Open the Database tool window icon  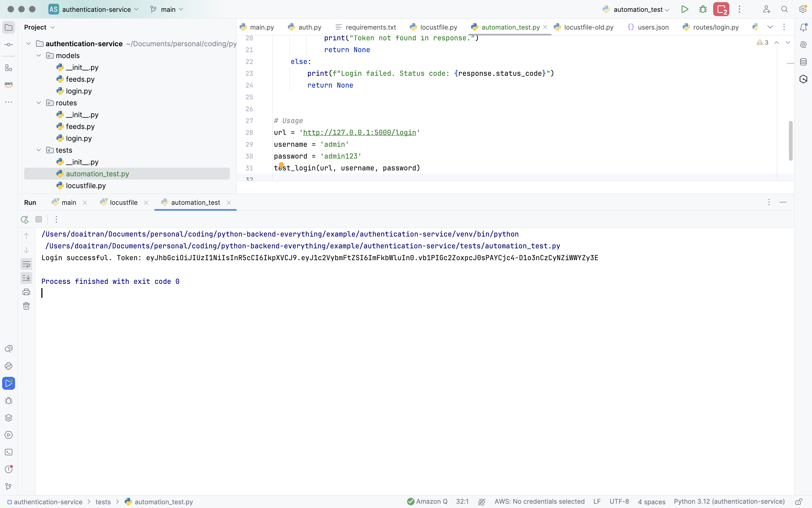pyautogui.click(x=803, y=62)
